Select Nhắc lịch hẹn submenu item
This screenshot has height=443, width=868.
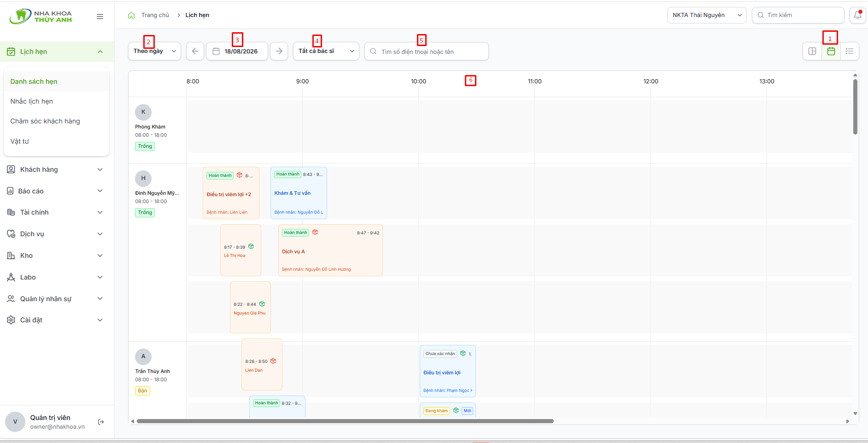(x=56, y=101)
